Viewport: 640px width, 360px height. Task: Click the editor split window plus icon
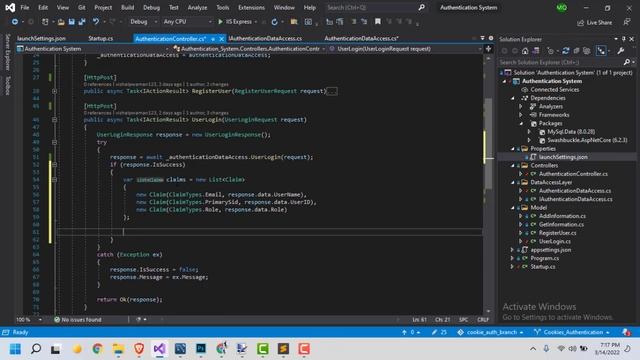(x=488, y=49)
